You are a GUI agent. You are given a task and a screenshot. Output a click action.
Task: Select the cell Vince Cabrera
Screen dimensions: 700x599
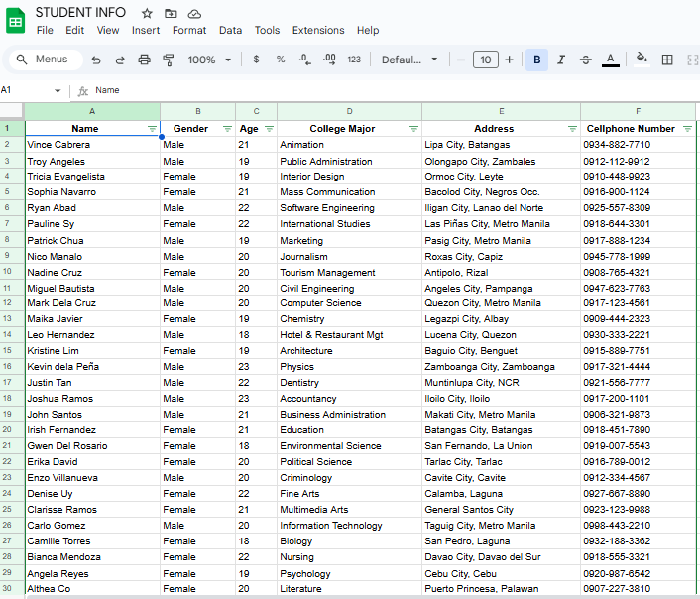click(92, 145)
